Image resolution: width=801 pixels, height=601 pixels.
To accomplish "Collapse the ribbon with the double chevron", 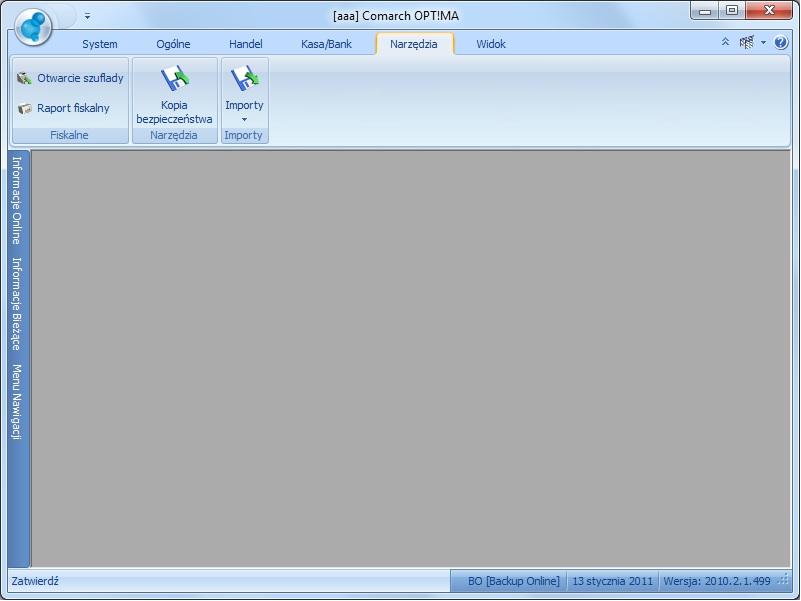I will 725,42.
